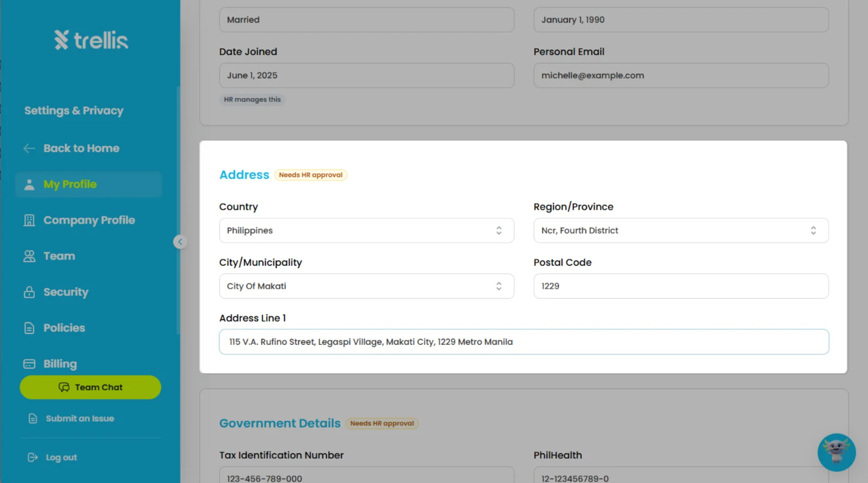Viewport: 868px width, 483px height.
Task: Click the Company Profile building icon
Action: pyautogui.click(x=29, y=220)
